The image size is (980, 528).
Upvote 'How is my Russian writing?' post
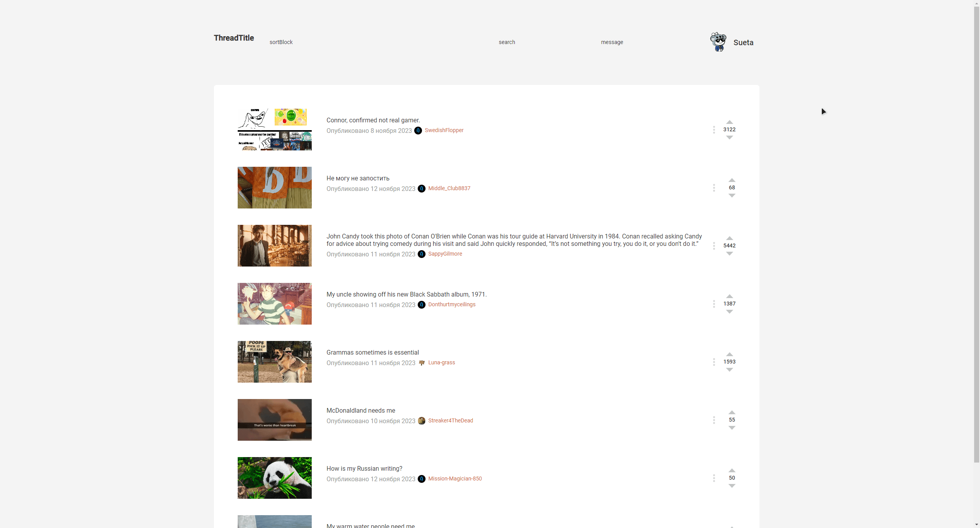point(732,470)
